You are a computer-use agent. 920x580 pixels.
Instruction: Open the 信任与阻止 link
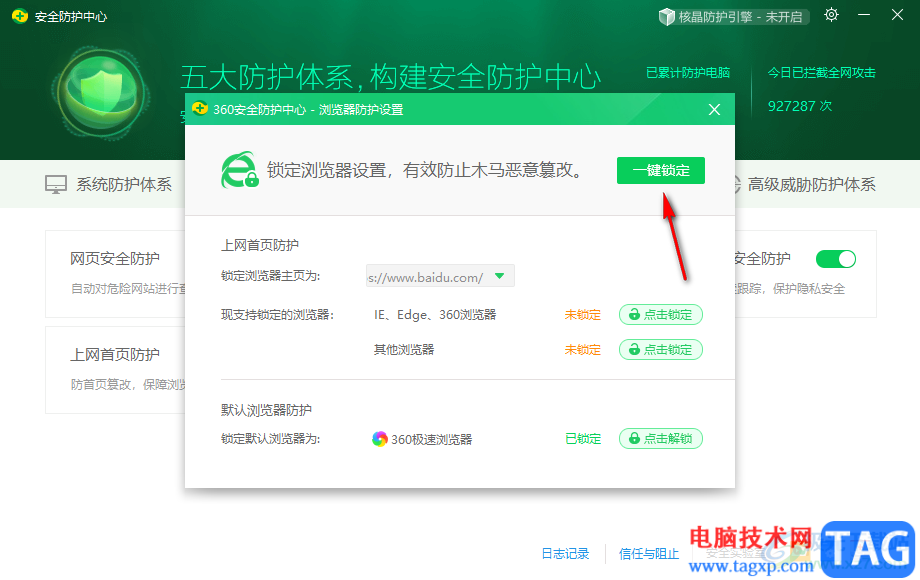point(649,554)
